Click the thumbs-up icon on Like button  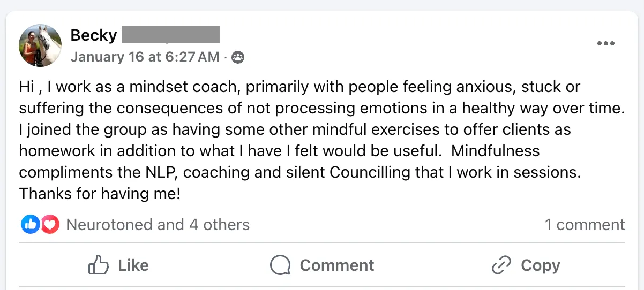tap(99, 265)
